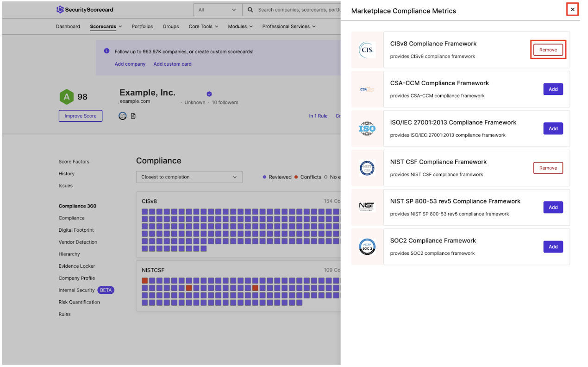Viewport: 588px width, 367px height.
Task: Remove the NIST CSF Compliance Framework
Action: (548, 168)
